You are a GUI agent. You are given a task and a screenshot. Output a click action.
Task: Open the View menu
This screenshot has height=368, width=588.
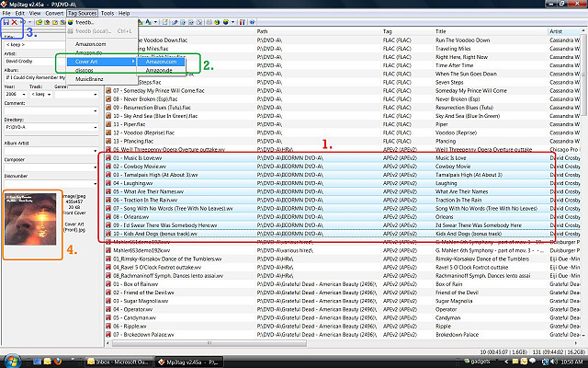point(35,13)
